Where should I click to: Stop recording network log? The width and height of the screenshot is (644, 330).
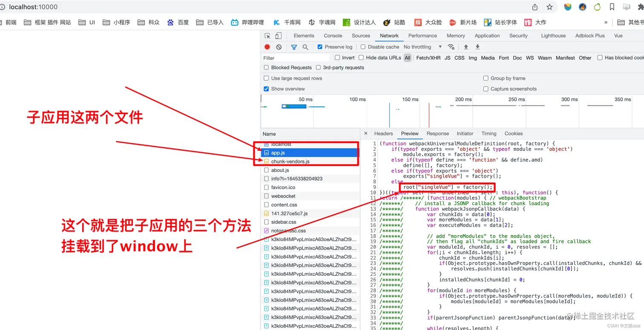[x=267, y=47]
